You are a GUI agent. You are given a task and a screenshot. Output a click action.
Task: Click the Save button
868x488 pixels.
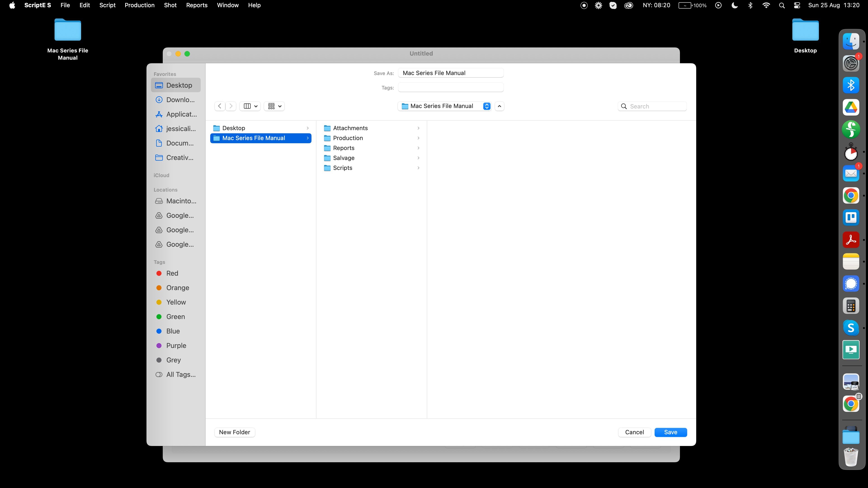670,432
